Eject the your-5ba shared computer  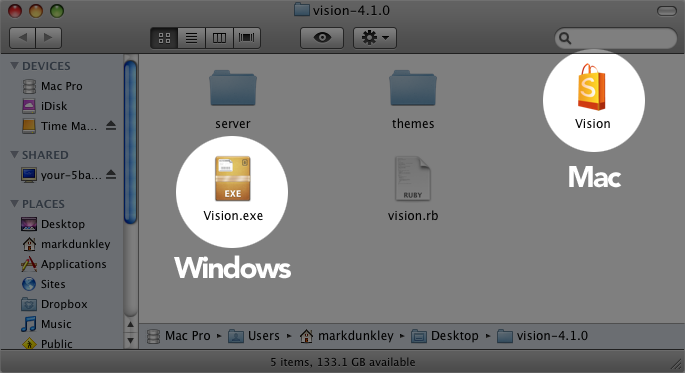111,175
